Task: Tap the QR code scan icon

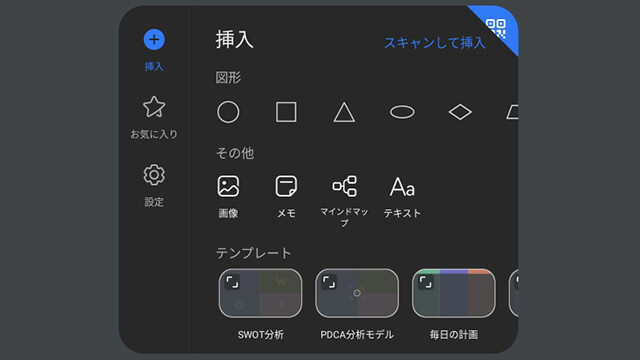Action: point(496,29)
